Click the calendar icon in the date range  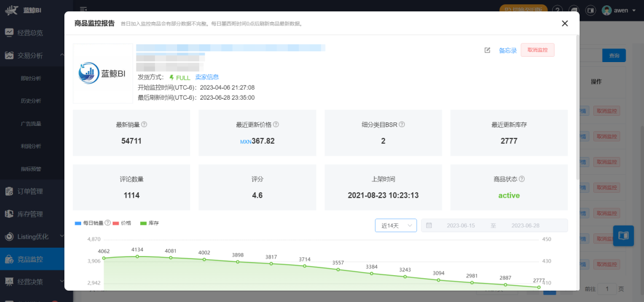429,225
